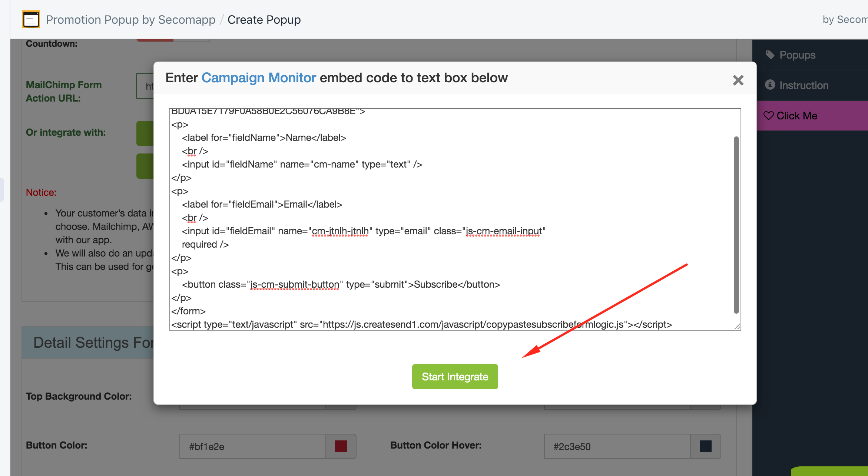Click the closing </form> tag line
868x476 pixels.
point(188,311)
